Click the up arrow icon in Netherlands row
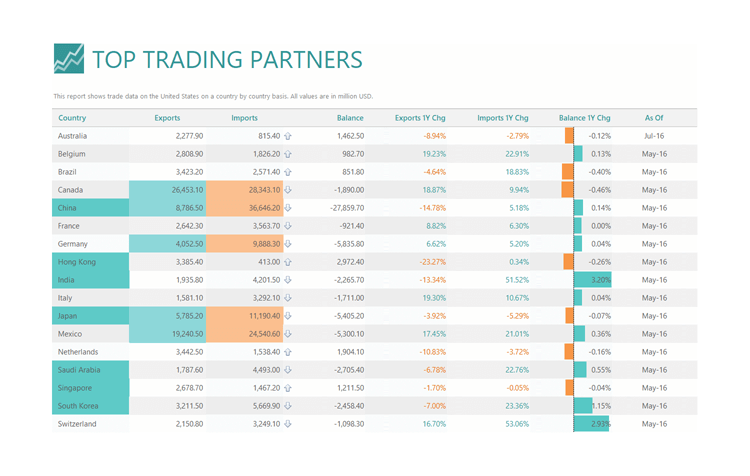Viewport: 750px width, 476px height. click(x=287, y=352)
